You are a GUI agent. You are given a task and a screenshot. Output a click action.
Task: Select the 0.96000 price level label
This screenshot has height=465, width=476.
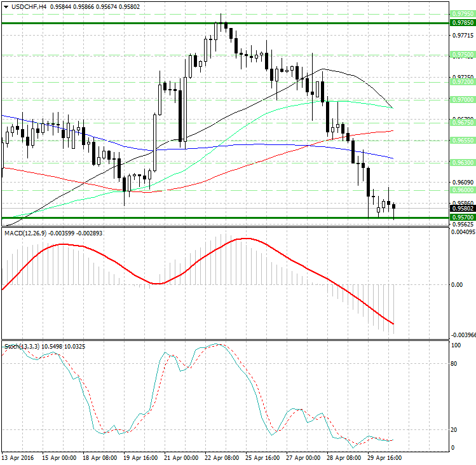[462, 190]
